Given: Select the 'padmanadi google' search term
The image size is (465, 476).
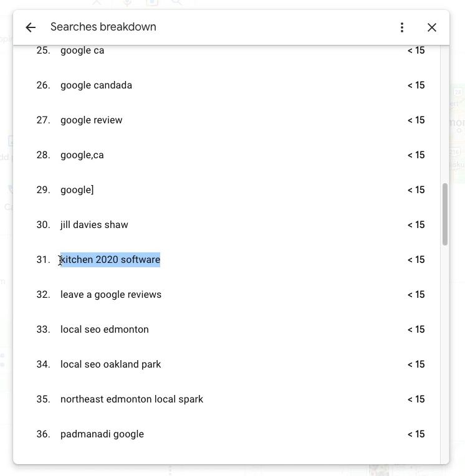Looking at the screenshot, I should [x=102, y=434].
